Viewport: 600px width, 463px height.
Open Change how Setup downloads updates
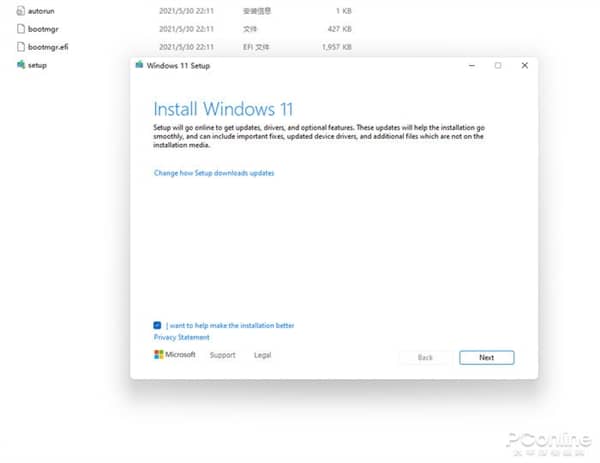click(214, 173)
